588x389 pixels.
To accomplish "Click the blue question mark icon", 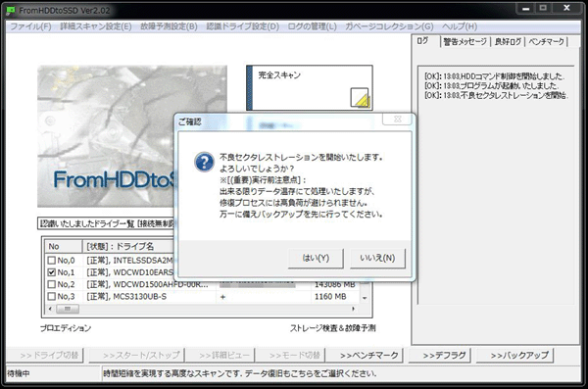I will click(205, 162).
